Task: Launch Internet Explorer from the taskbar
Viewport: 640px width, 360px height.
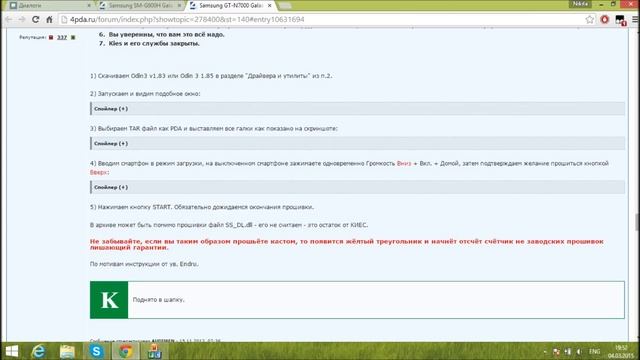Action: pos(39,351)
